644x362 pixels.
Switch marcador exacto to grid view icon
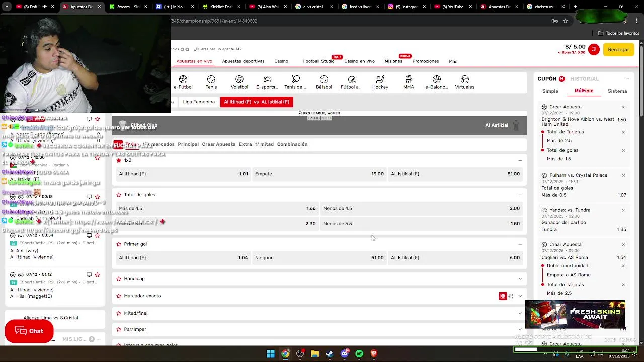click(x=503, y=296)
